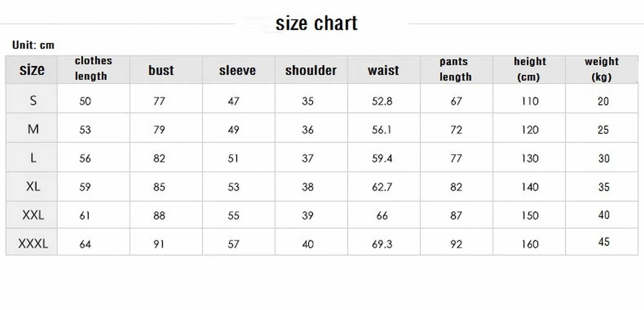Screen dimensions: 644x310
Task: Click the S size row label
Action: point(33,101)
